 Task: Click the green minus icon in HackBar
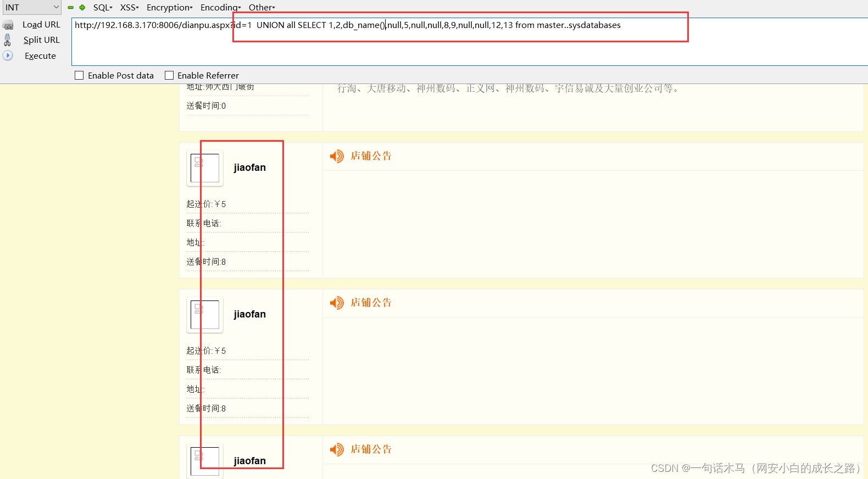(x=70, y=8)
